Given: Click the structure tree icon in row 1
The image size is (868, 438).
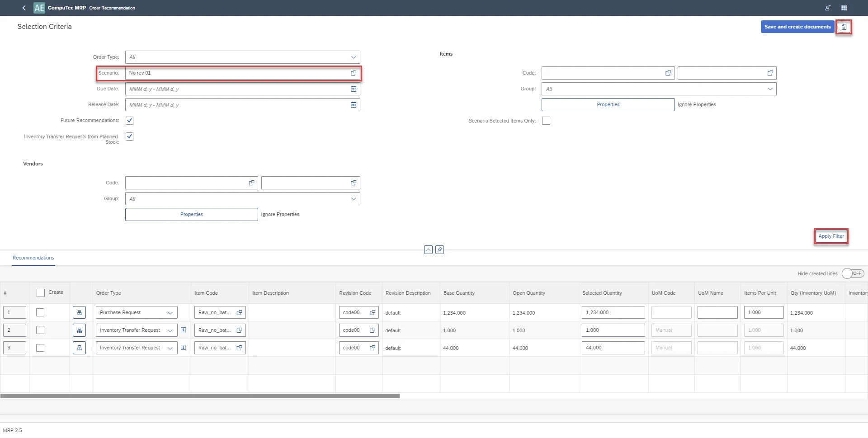Looking at the screenshot, I should [x=79, y=312].
